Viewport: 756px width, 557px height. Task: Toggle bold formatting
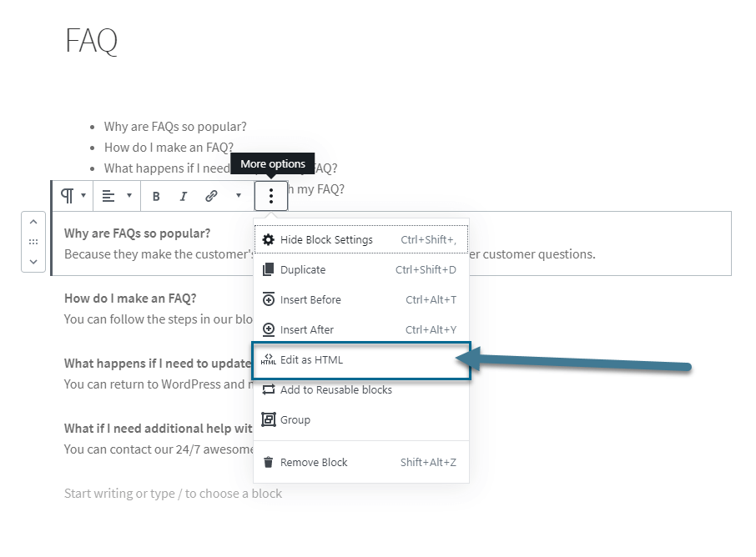click(x=156, y=196)
